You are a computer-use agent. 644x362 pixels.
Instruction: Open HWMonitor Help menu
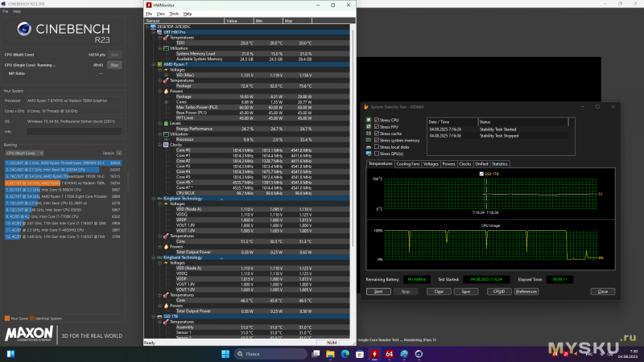click(188, 14)
